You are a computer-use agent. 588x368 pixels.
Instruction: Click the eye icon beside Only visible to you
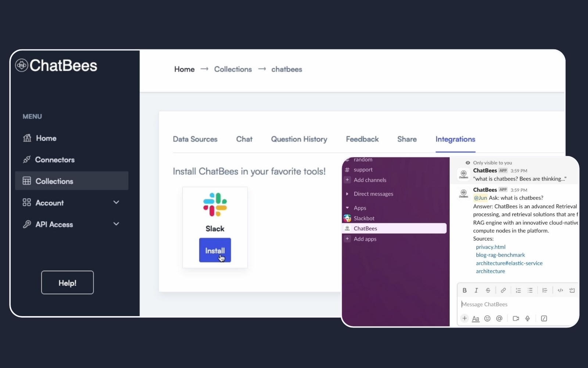coord(468,163)
